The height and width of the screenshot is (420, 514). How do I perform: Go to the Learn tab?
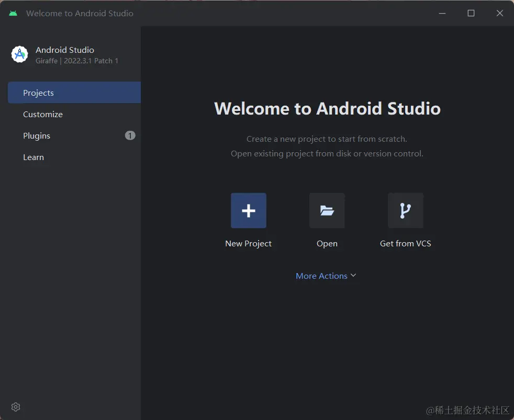coord(74,157)
